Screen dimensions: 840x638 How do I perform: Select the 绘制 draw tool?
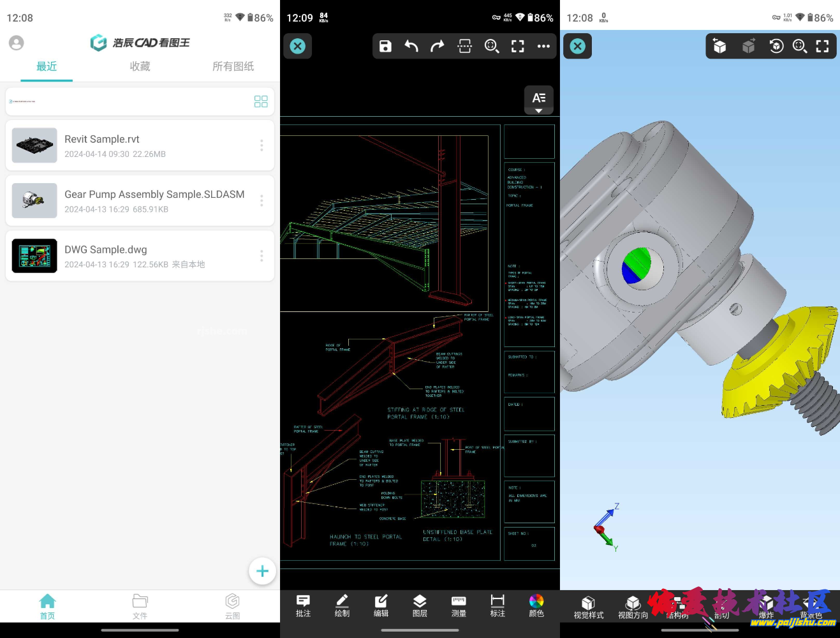click(x=342, y=605)
